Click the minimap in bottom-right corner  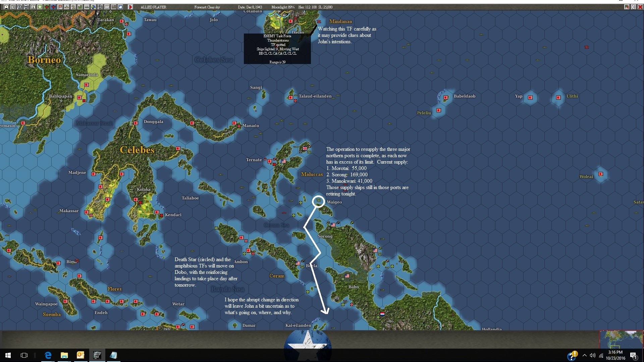tap(621, 339)
